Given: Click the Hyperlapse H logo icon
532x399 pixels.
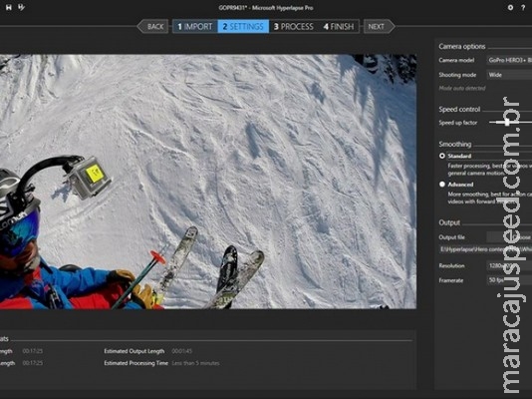Looking at the screenshot, I should point(9,7).
